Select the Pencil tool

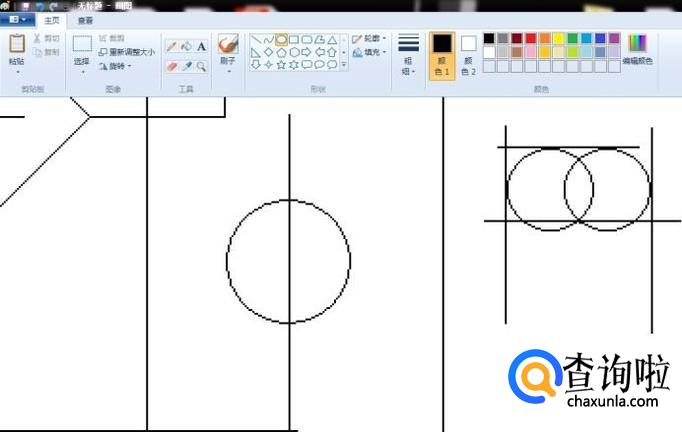pyautogui.click(x=171, y=46)
